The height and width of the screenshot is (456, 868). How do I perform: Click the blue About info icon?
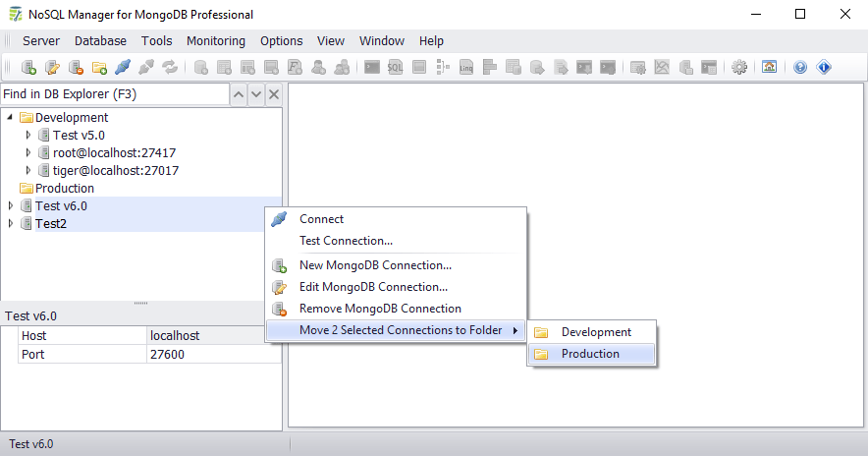pyautogui.click(x=824, y=68)
